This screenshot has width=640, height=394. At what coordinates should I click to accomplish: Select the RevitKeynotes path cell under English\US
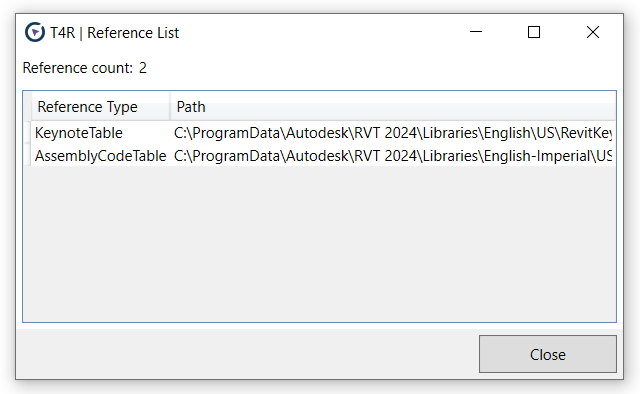pos(393,133)
